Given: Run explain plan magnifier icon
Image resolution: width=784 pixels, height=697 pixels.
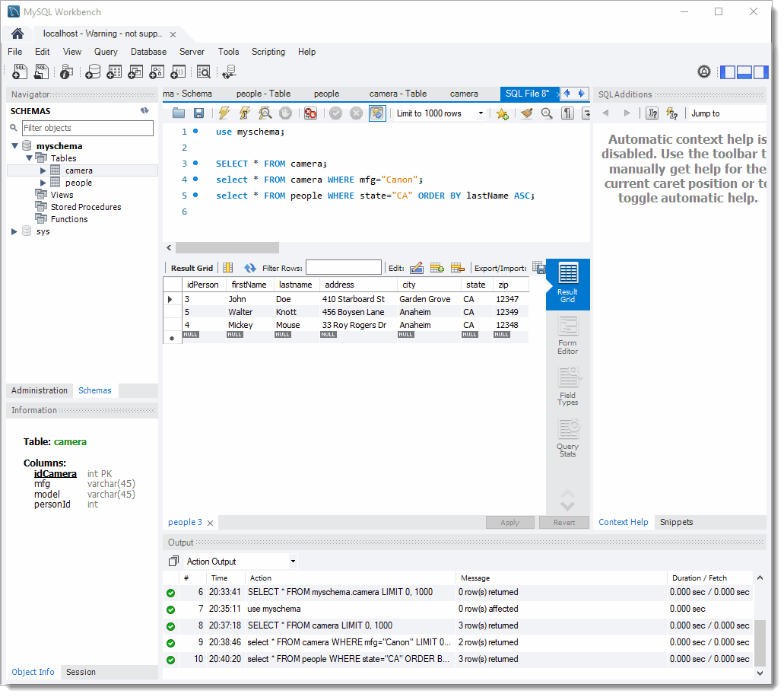Looking at the screenshot, I should point(265,113).
